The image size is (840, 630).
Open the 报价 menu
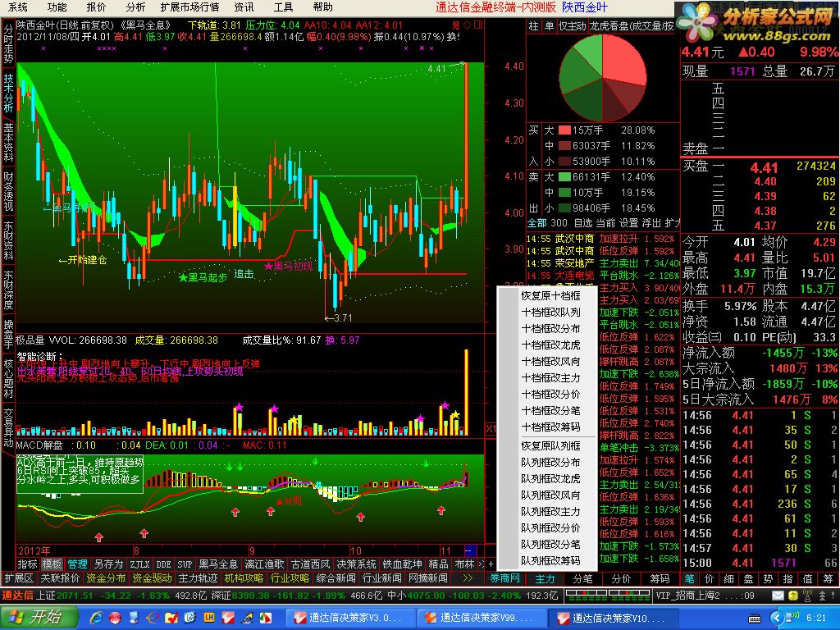click(96, 7)
